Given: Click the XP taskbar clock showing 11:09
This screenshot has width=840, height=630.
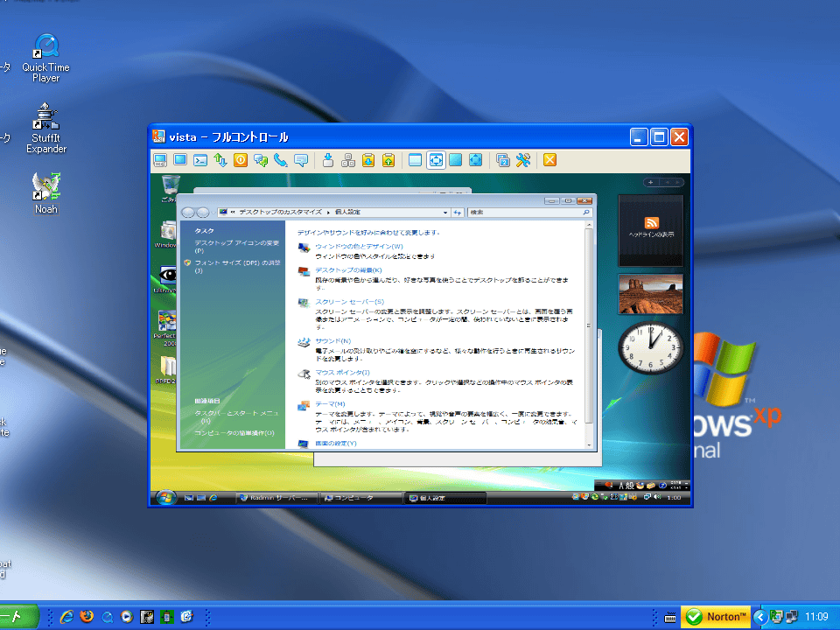Looking at the screenshot, I should [x=816, y=617].
